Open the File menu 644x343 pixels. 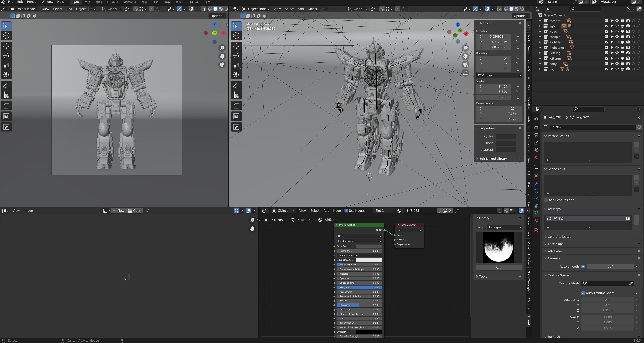[x=10, y=2]
